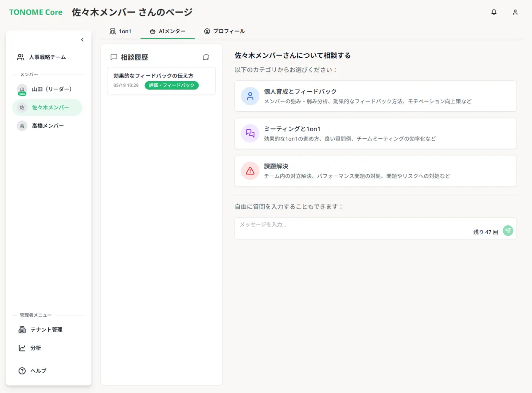This screenshot has height=393, width=532.
Task: Open the ヘルプ help page
Action: (x=38, y=371)
